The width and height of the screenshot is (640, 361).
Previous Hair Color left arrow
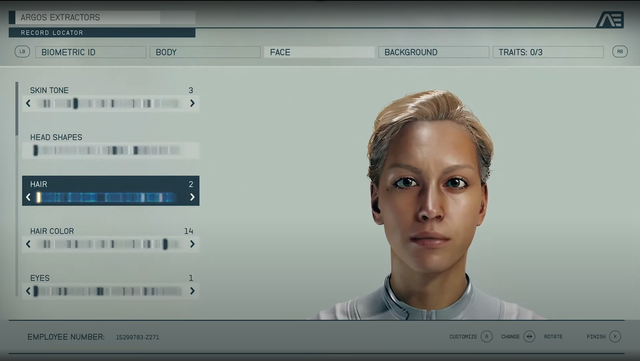tap(28, 244)
